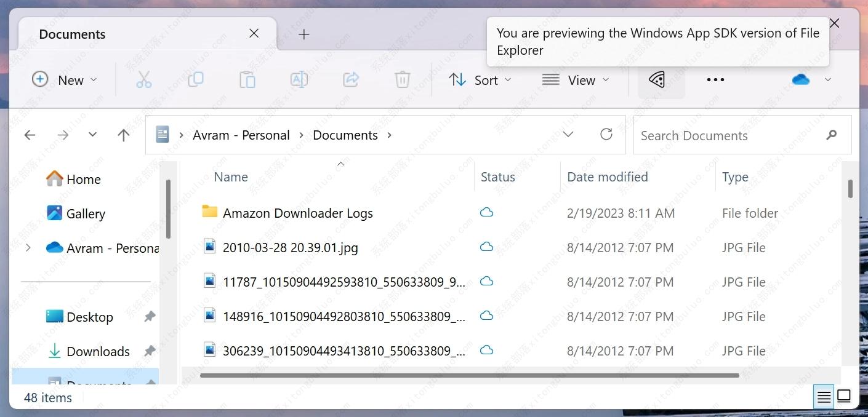Image resolution: width=868 pixels, height=417 pixels.
Task: Expand the View dropdown
Action: pyautogui.click(x=575, y=79)
